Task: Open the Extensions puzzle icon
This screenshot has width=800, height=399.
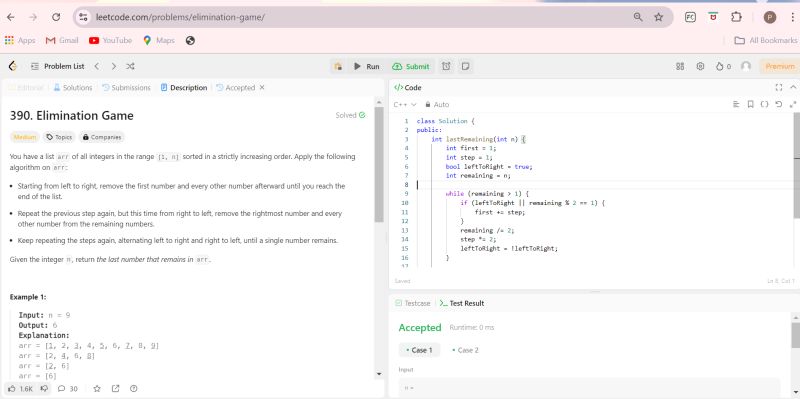Action: (736, 17)
